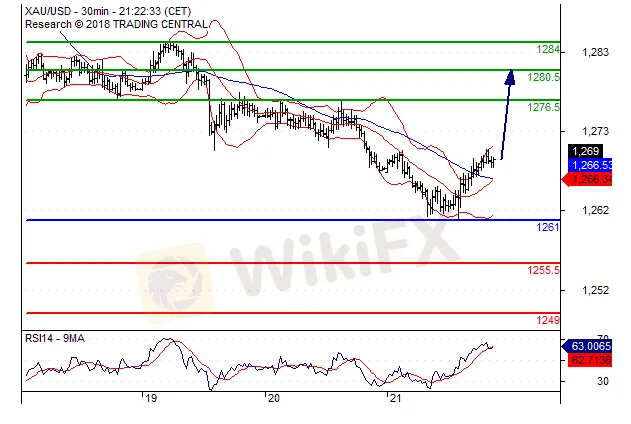The height and width of the screenshot is (424, 631).
Task: Select the blue 1,266.53 moving average tag
Action: tap(590, 165)
